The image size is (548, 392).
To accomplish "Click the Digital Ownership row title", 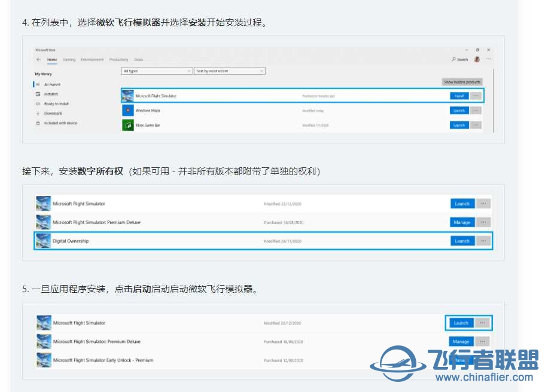I will click(x=71, y=241).
